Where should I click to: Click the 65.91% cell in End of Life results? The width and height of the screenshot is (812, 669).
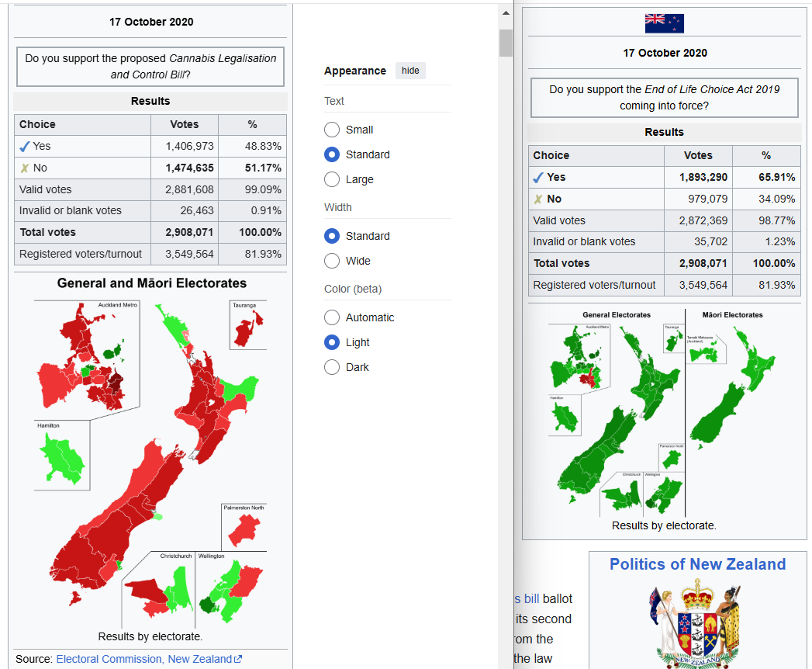pyautogui.click(x=766, y=177)
